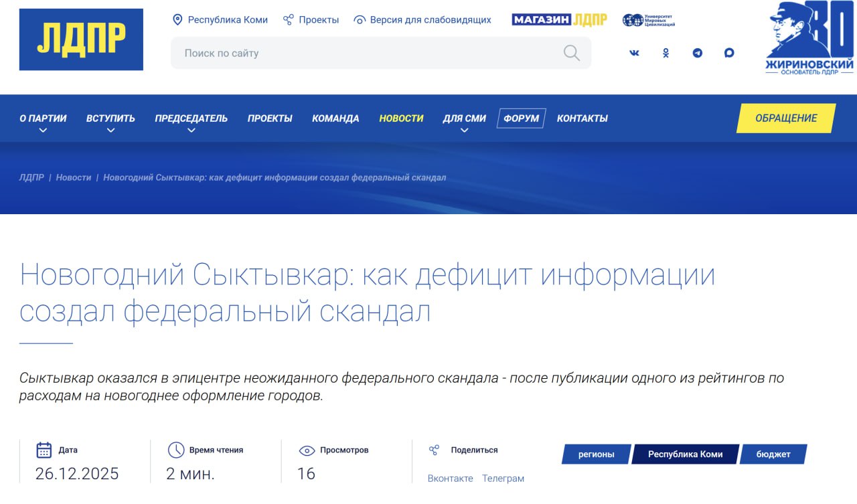The height and width of the screenshot is (504, 857).
Task: Click the бюджет tag
Action: point(773,454)
